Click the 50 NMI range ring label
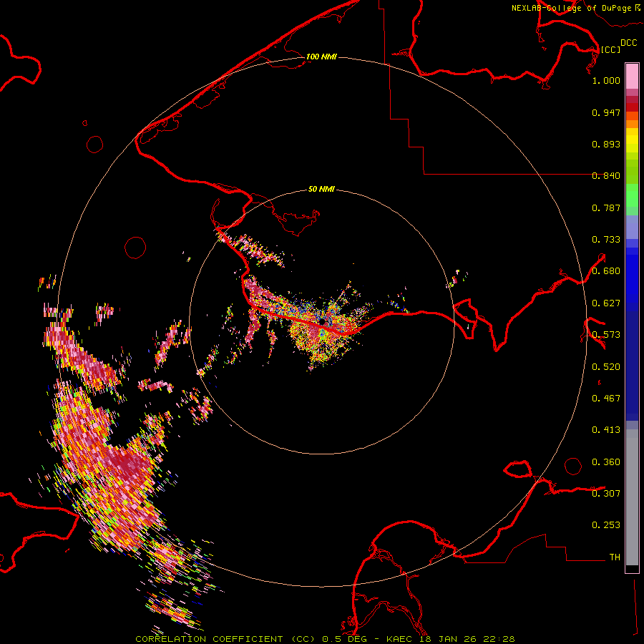This screenshot has width=644, height=644. pos(321,190)
